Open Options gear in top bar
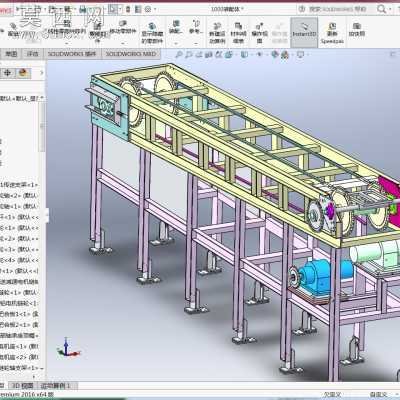The width and height of the screenshot is (400, 400). coord(148,9)
